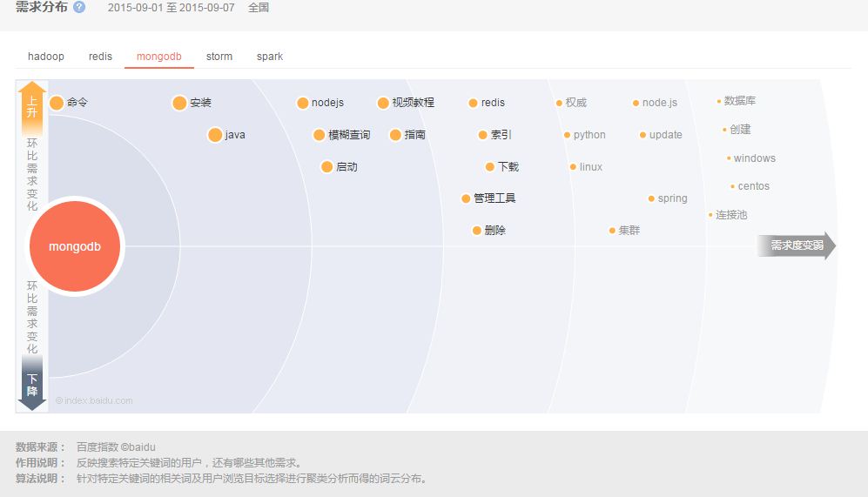
Task: Click the 需求度变弱 arrow label
Action: pyautogui.click(x=796, y=245)
